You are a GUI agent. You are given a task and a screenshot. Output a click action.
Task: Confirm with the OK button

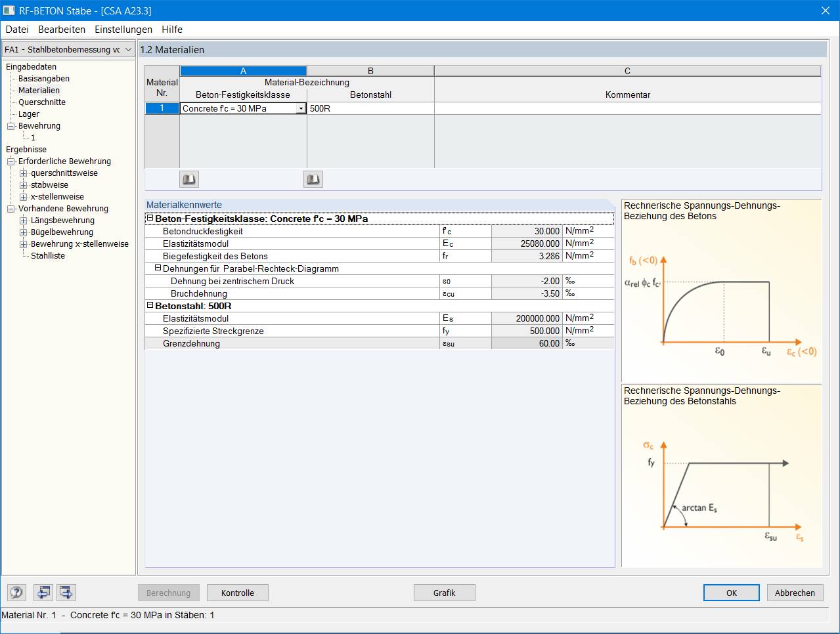tap(732, 593)
